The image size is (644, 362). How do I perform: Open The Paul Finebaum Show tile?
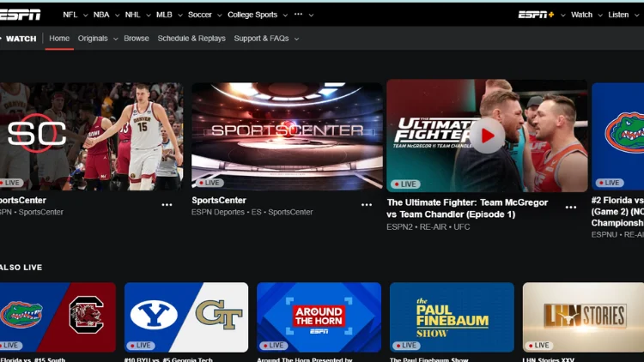pyautogui.click(x=452, y=317)
